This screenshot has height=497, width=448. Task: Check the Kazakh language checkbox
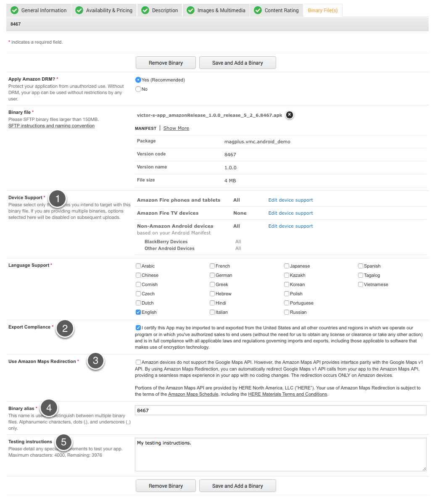click(x=287, y=275)
